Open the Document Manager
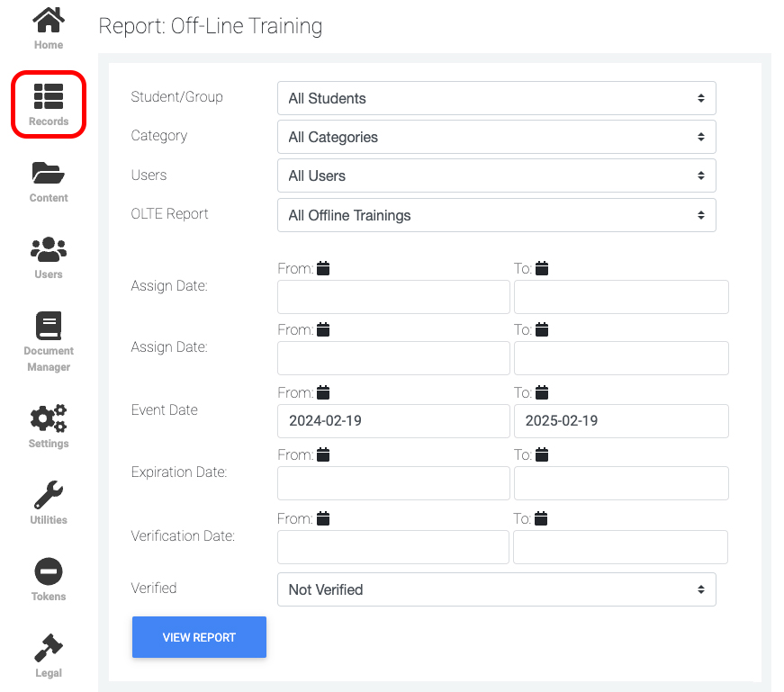784x692 pixels. tap(49, 342)
